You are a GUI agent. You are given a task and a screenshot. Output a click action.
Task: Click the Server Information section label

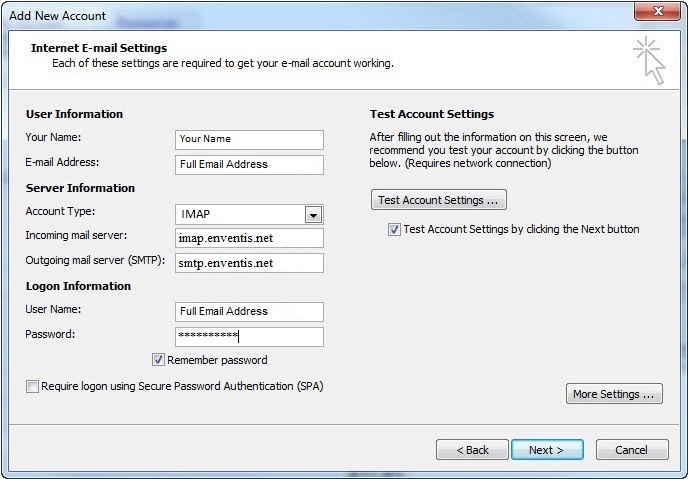tap(80, 188)
